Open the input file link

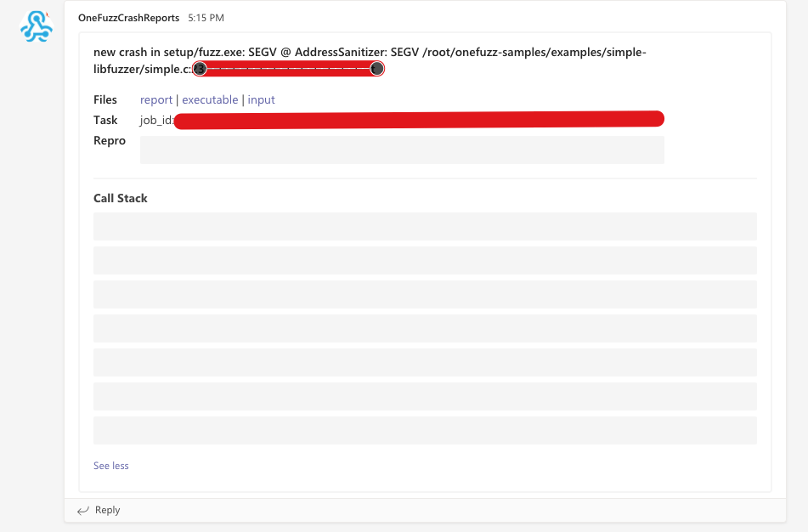[x=261, y=99]
